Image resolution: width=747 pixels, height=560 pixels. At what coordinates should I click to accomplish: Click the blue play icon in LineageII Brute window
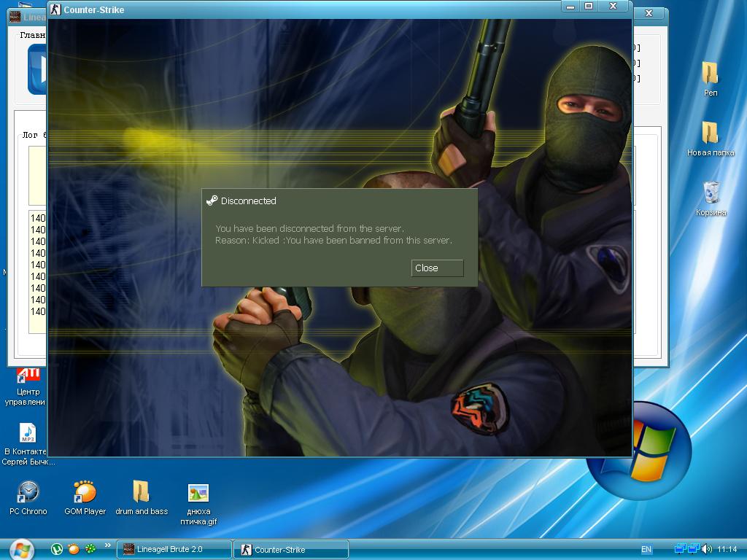click(37, 69)
